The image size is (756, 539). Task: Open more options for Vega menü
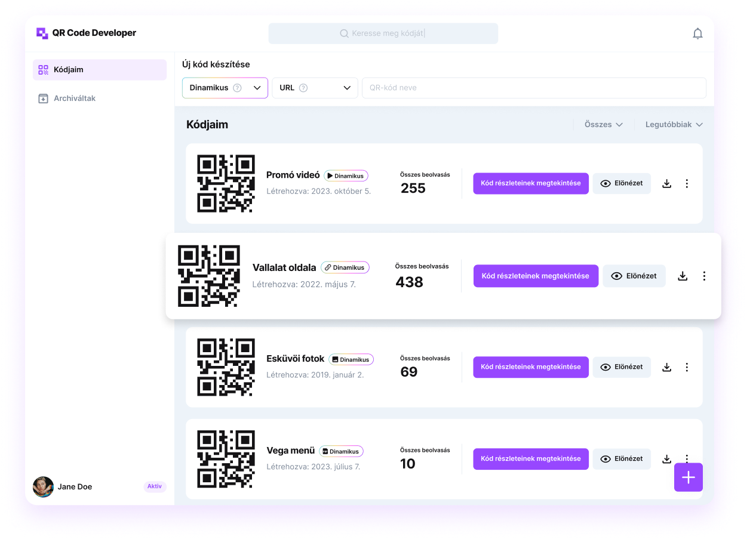pyautogui.click(x=687, y=458)
